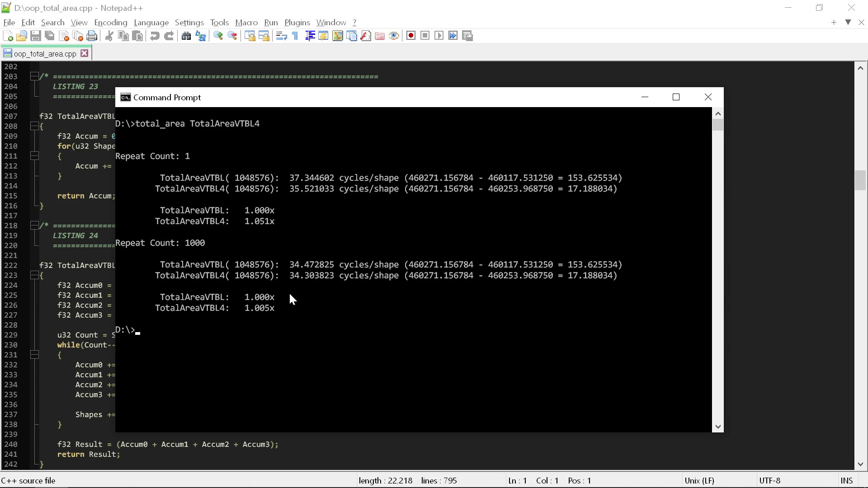Maximize the Command Prompt window
The image size is (868, 488).
click(x=676, y=97)
